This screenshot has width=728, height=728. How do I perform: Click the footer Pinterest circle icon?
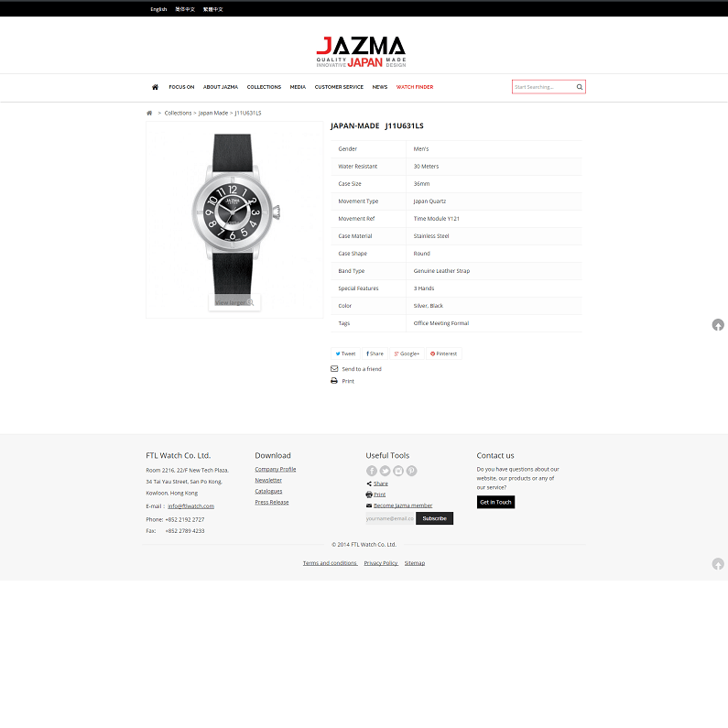point(412,471)
